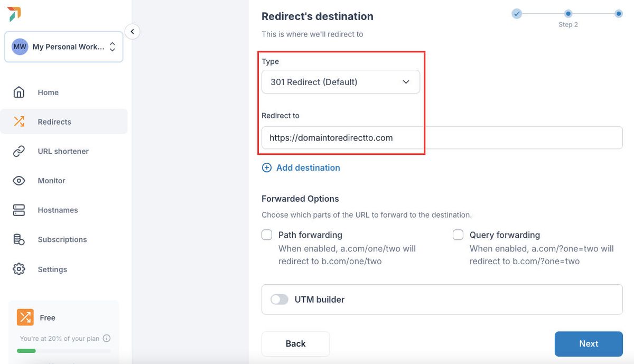Collapse the sidebar with the chevron button
The height and width of the screenshot is (364, 634).
click(x=132, y=32)
